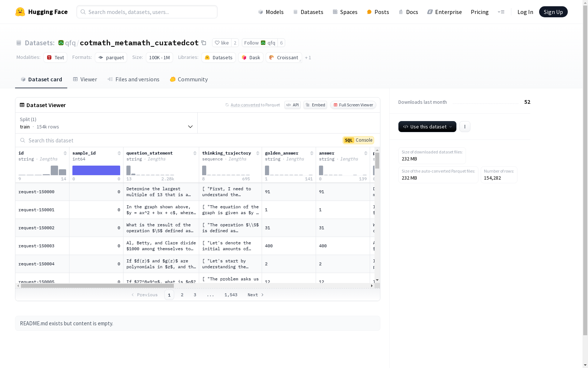This screenshot has width=588, height=368.
Task: Sort by the golden_answer column
Action: pos(312,153)
